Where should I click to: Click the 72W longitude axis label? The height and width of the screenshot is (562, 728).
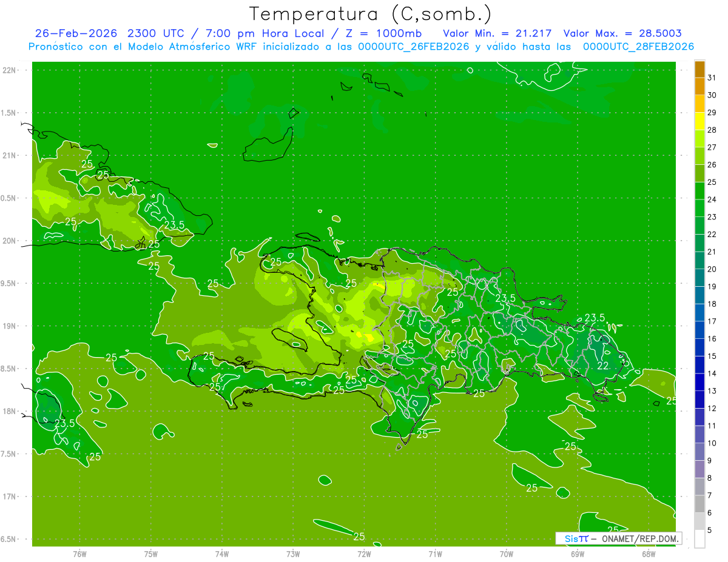[x=364, y=554]
